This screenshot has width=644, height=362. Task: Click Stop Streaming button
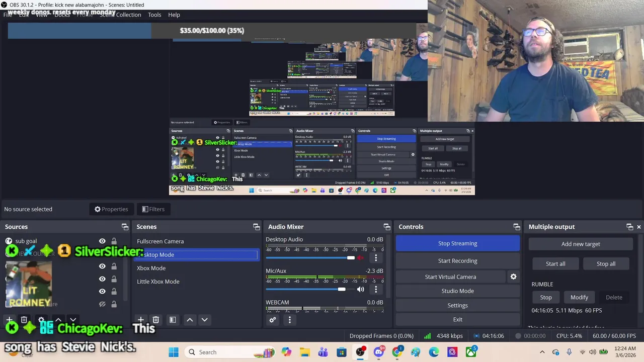pyautogui.click(x=457, y=243)
